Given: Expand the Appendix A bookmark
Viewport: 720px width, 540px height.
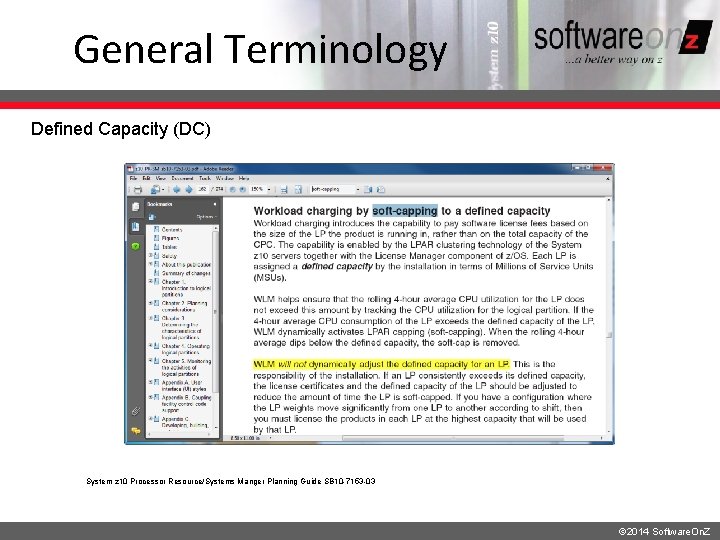Looking at the screenshot, I should point(150,382).
